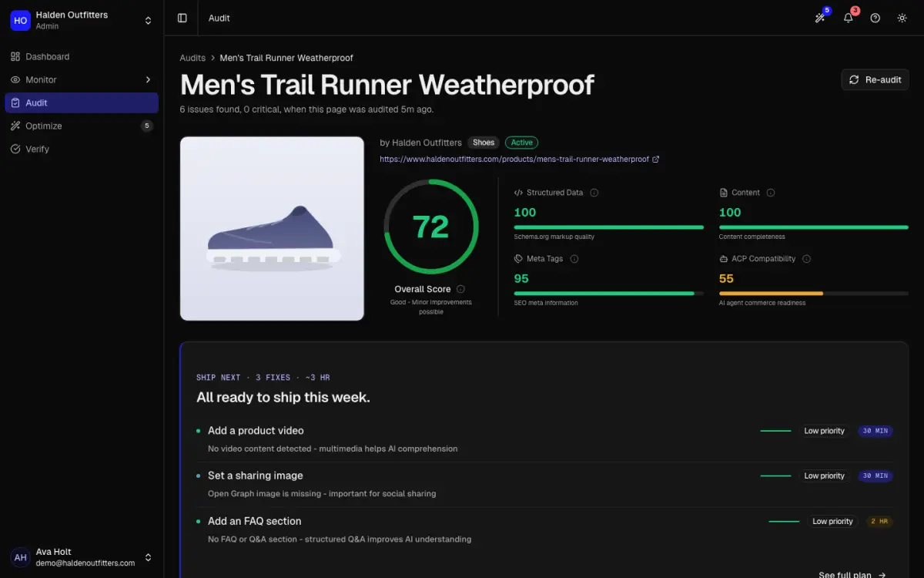924x578 pixels.
Task: Click the Re-audit button
Action: (875, 79)
